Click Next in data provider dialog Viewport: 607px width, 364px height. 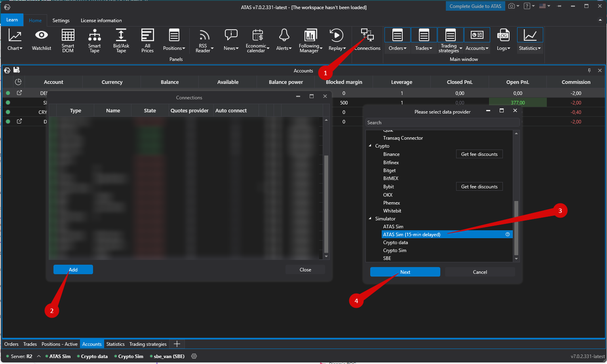[x=405, y=272]
